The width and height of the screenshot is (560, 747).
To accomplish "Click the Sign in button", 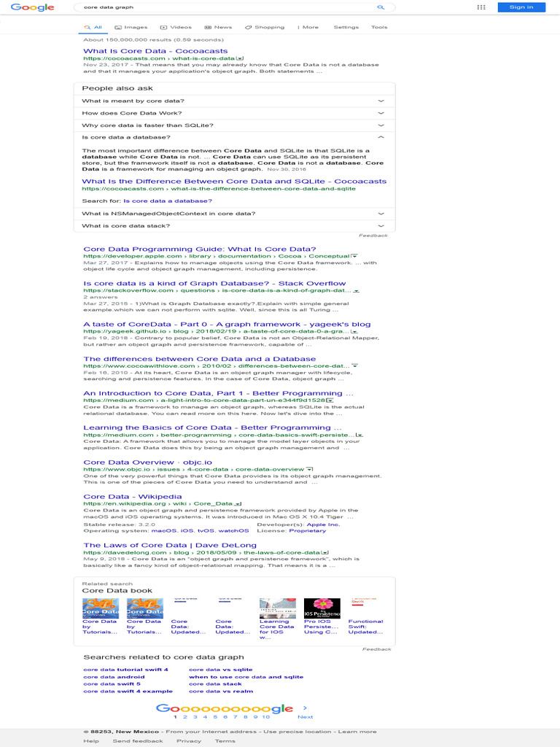I will [521, 7].
